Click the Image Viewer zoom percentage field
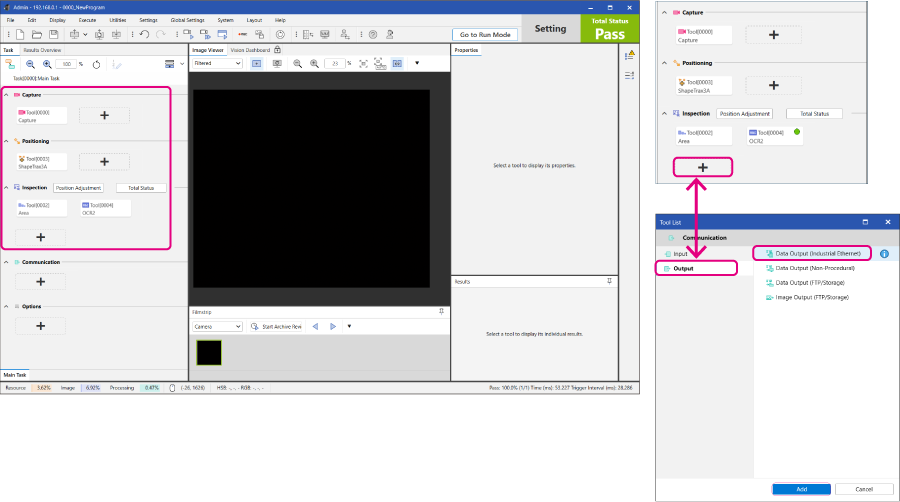The image size is (900, 502). click(334, 63)
